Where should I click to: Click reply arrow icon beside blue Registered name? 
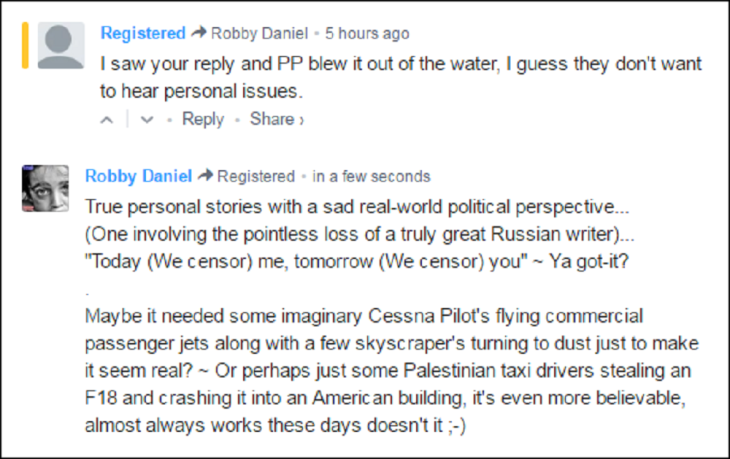point(198,33)
